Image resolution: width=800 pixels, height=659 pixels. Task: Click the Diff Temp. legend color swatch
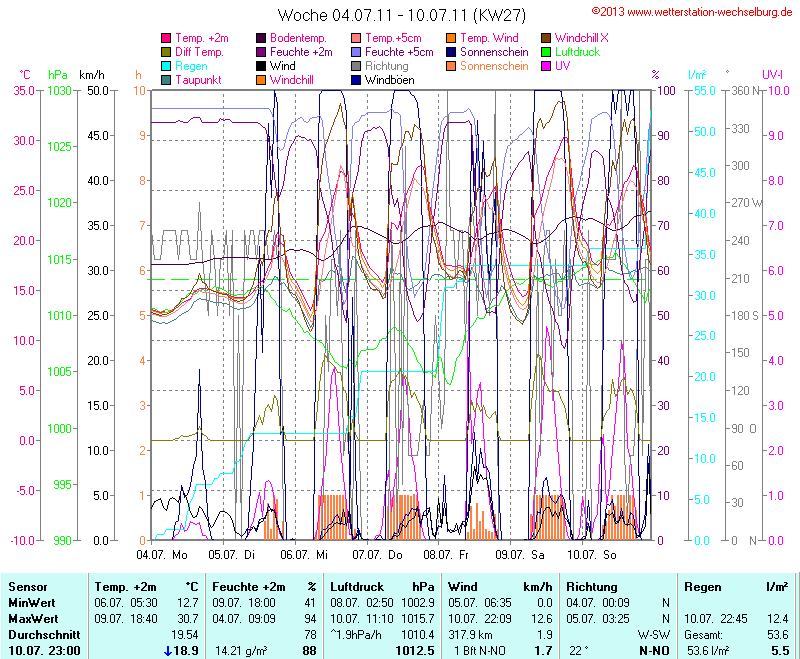pos(166,52)
